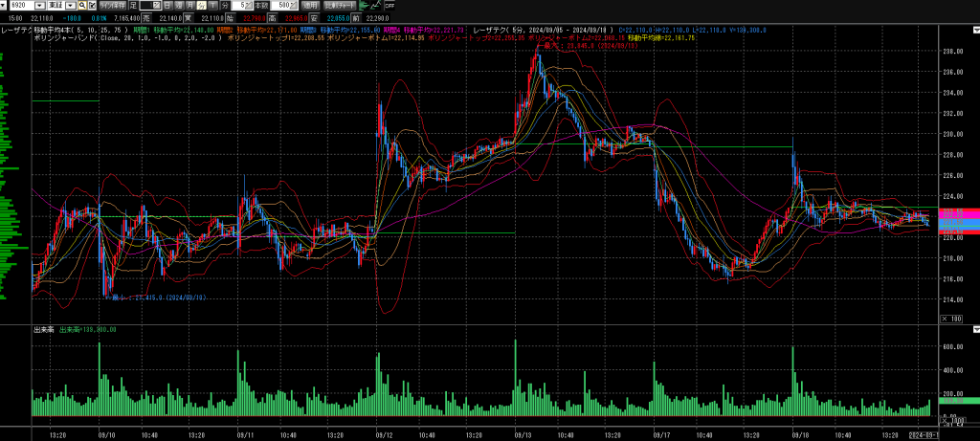Select the T (tick) chart period
980x441 pixels.
(212, 6)
